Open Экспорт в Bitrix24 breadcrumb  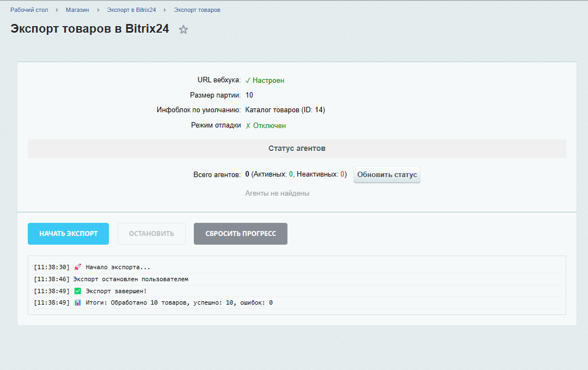131,10
